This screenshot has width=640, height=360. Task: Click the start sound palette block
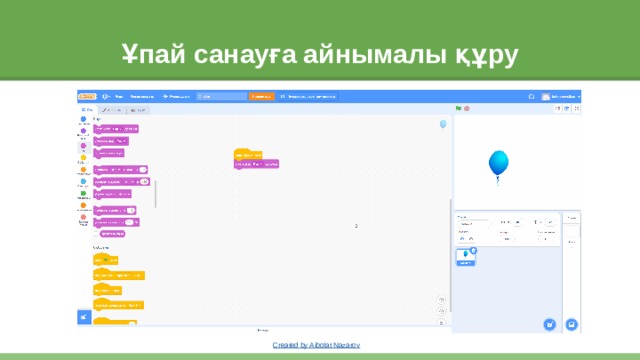pyautogui.click(x=111, y=141)
